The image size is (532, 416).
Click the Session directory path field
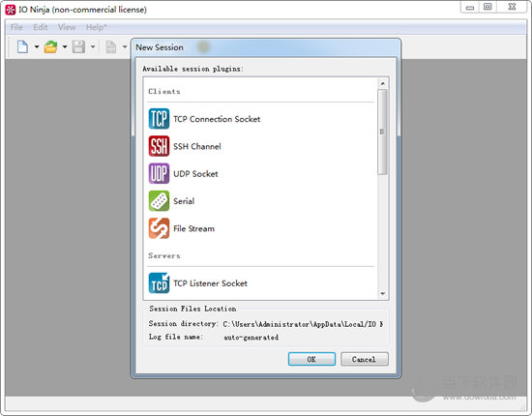303,324
